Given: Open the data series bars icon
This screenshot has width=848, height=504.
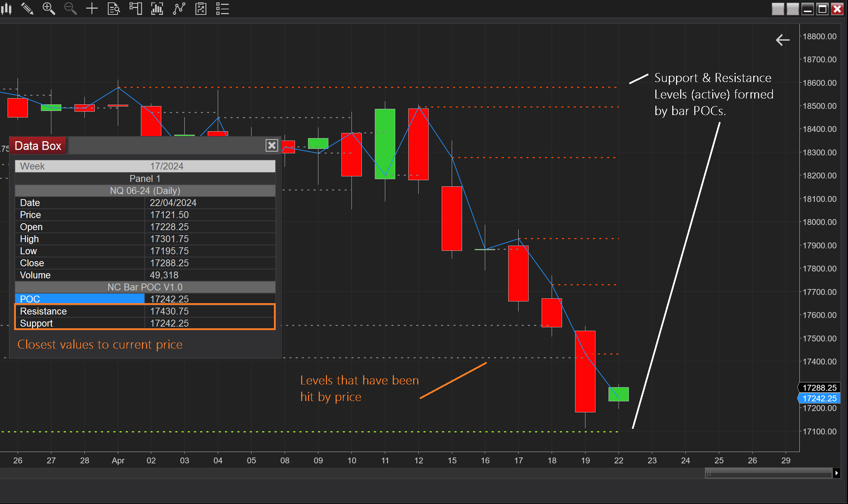Looking at the screenshot, I should [x=157, y=8].
